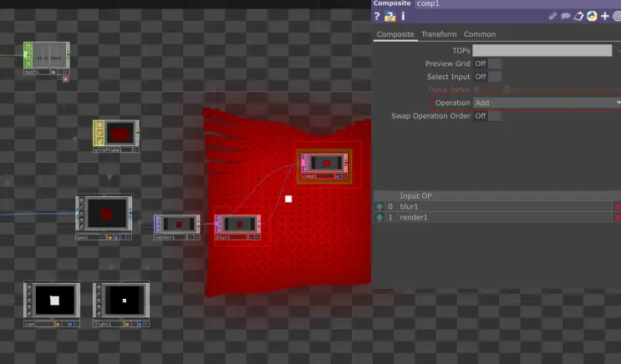Remove render1 input with red X
The height and width of the screenshot is (364, 621).
618,217
